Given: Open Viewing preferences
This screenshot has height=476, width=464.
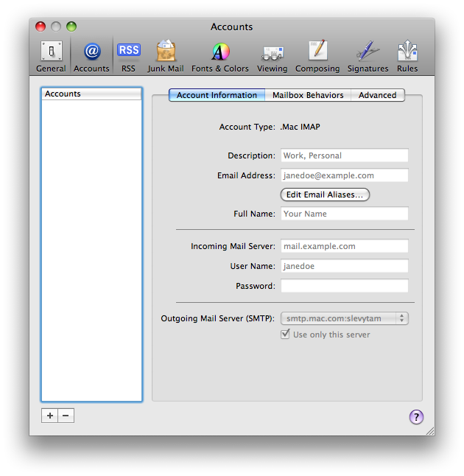Looking at the screenshot, I should [x=272, y=56].
